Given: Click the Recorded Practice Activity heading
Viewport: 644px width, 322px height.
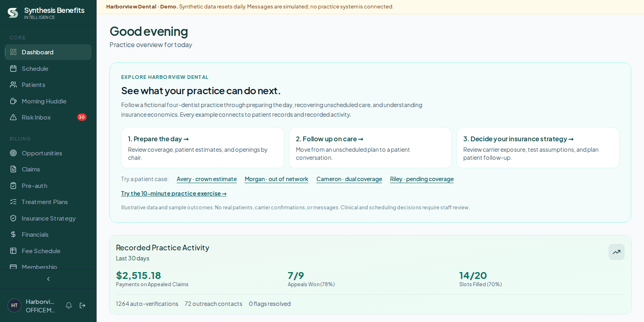Looking at the screenshot, I should pyautogui.click(x=163, y=248).
